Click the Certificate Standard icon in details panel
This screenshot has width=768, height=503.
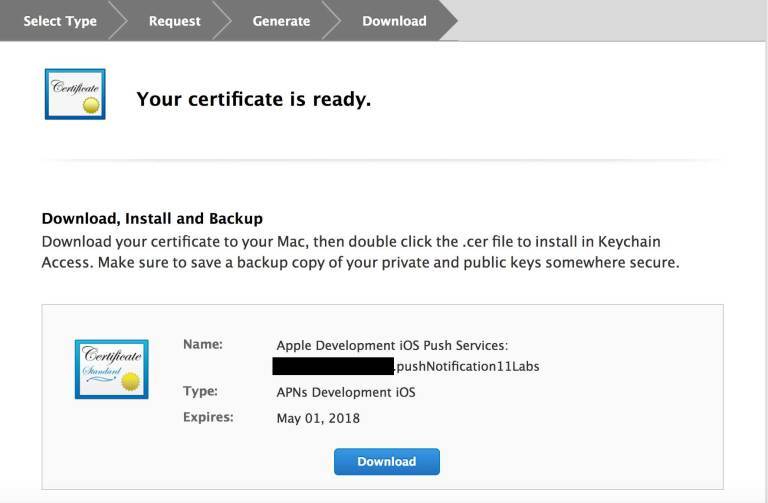pyautogui.click(x=111, y=368)
